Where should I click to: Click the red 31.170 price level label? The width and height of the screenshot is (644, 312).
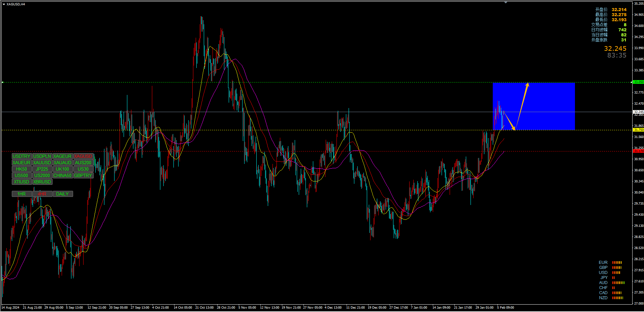638,151
